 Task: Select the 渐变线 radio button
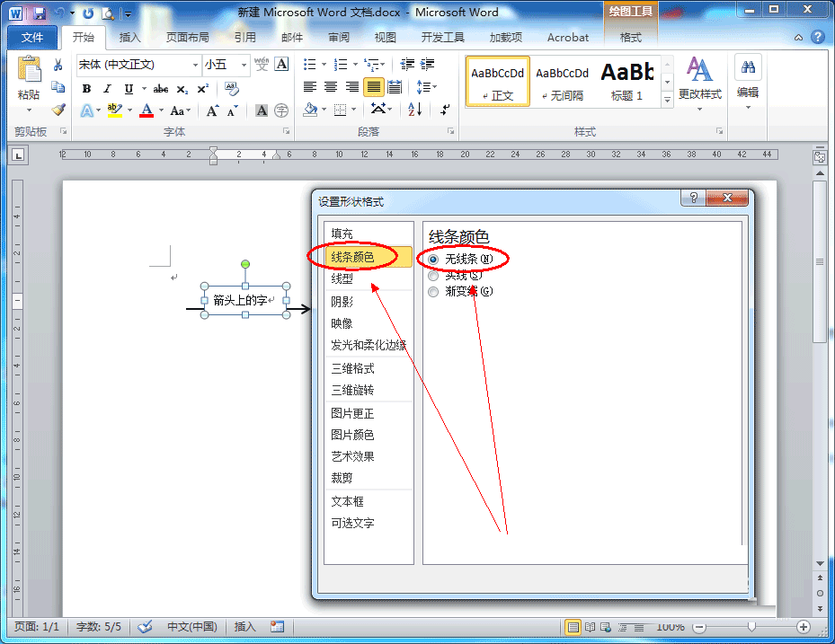click(x=433, y=291)
